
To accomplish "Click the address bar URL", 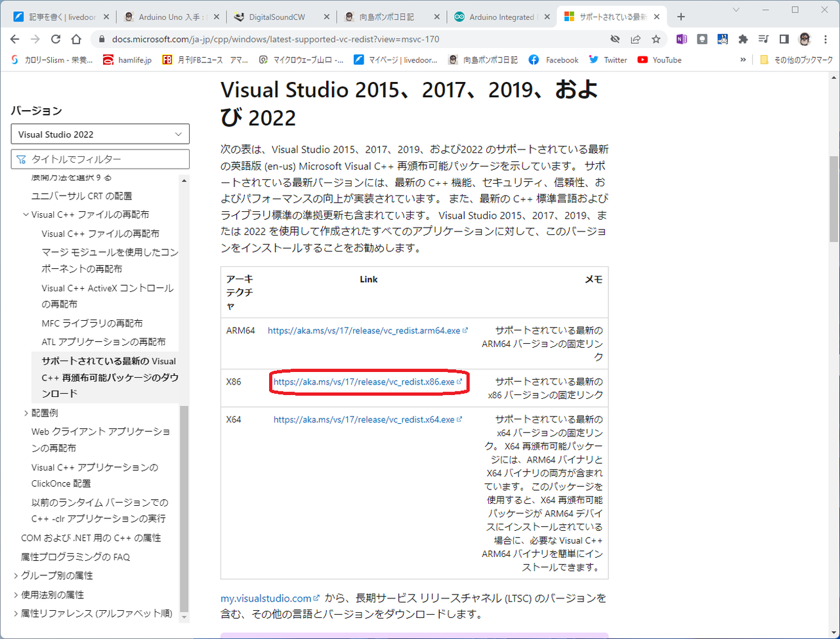I will [x=276, y=39].
